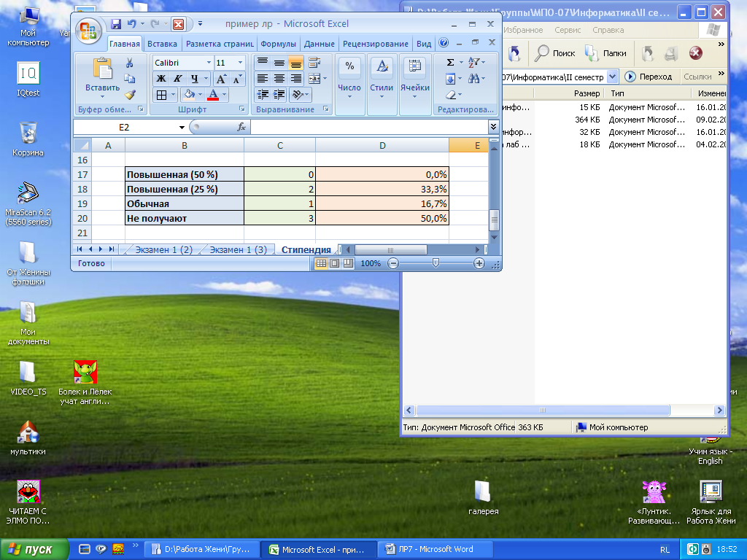The height and width of the screenshot is (560, 747).
Task: Click Поиск button in Explorer window
Action: 554,53
